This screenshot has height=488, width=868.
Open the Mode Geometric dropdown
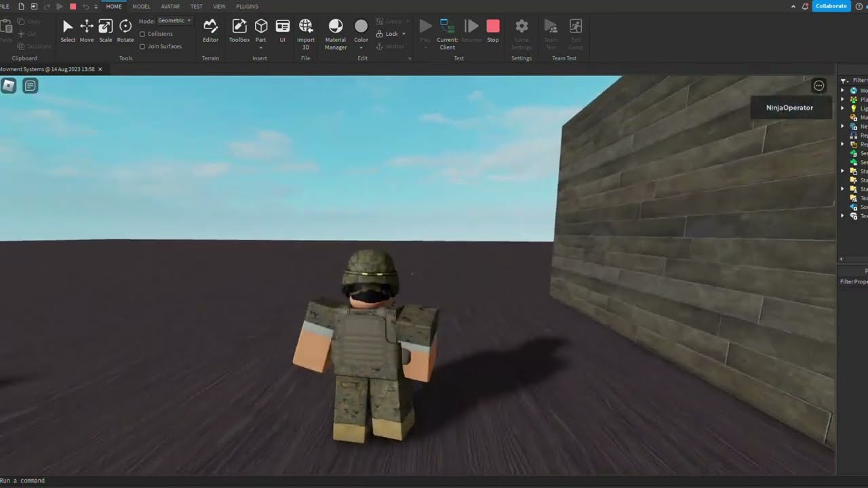[174, 21]
